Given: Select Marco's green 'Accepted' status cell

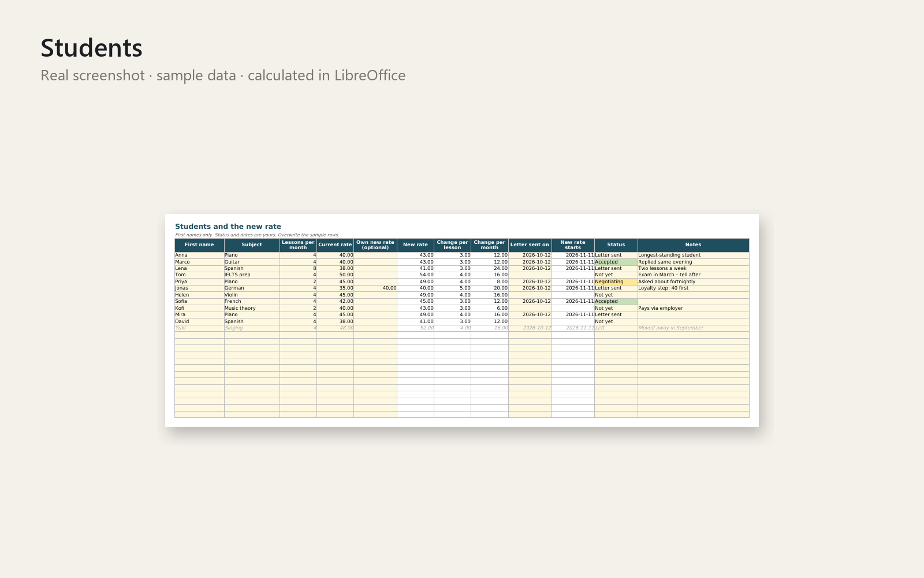Looking at the screenshot, I should click(616, 262).
